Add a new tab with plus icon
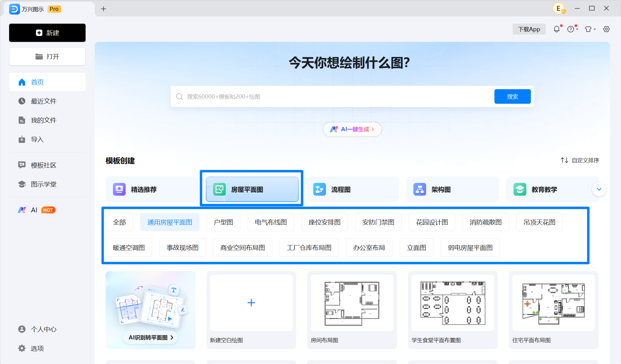This screenshot has width=621, height=364. click(x=103, y=9)
